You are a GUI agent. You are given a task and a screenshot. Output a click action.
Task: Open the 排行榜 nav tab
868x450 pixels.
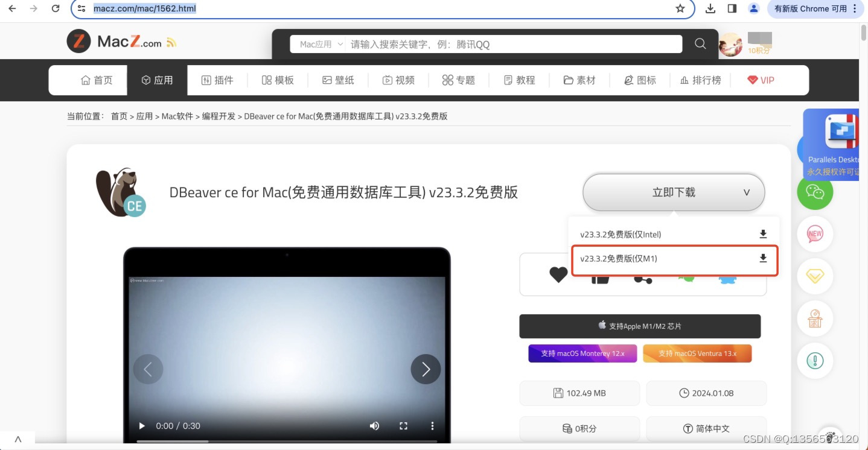tap(700, 80)
